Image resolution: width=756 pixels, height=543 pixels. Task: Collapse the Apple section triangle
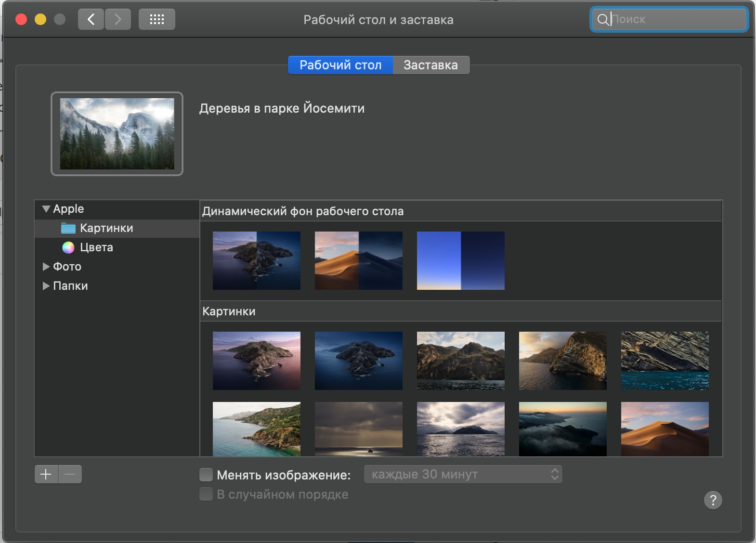coord(46,209)
